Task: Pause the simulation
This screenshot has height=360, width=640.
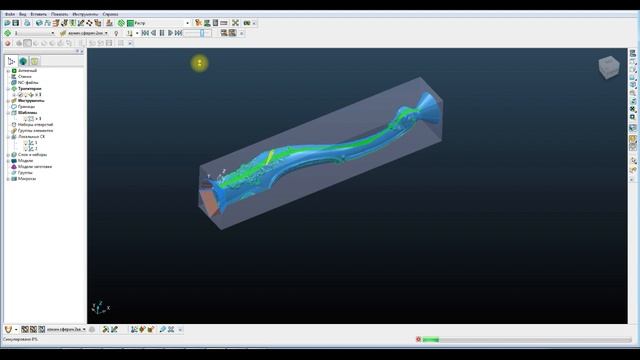Action: pyautogui.click(x=162, y=33)
